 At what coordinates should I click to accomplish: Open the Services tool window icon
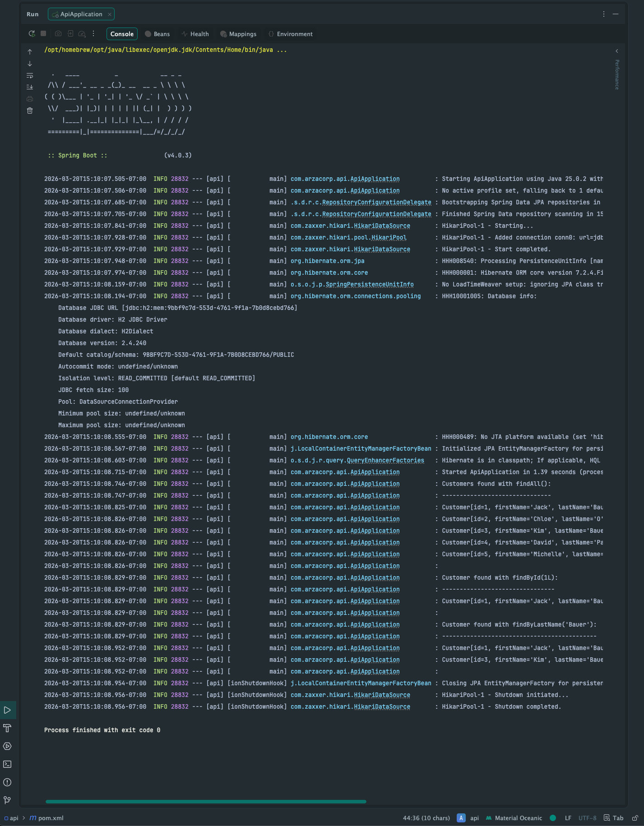click(7, 746)
